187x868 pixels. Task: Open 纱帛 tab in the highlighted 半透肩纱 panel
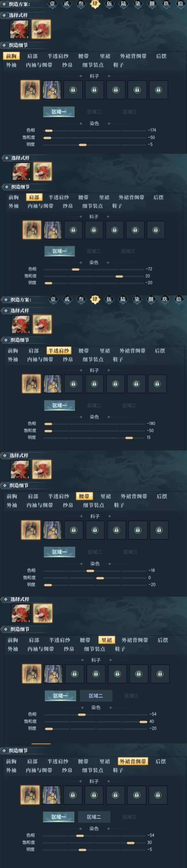tap(68, 359)
